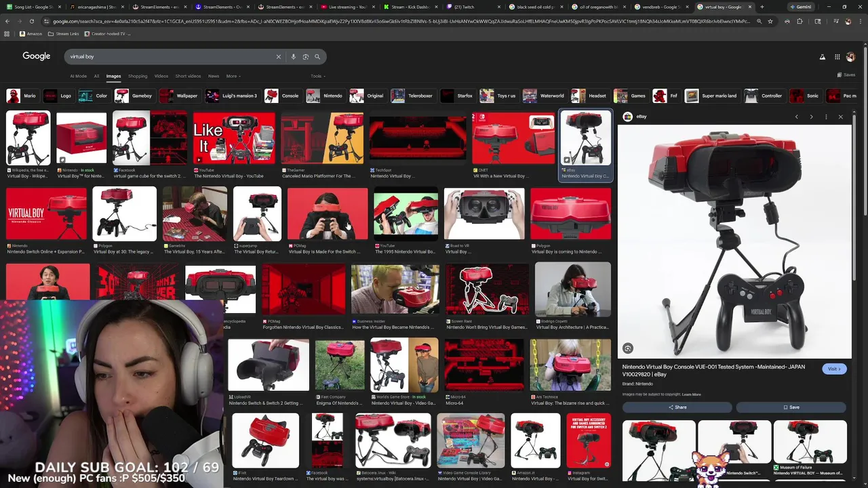
Task: Open the Creator-hosted TV bookmark
Action: pyautogui.click(x=108, y=33)
